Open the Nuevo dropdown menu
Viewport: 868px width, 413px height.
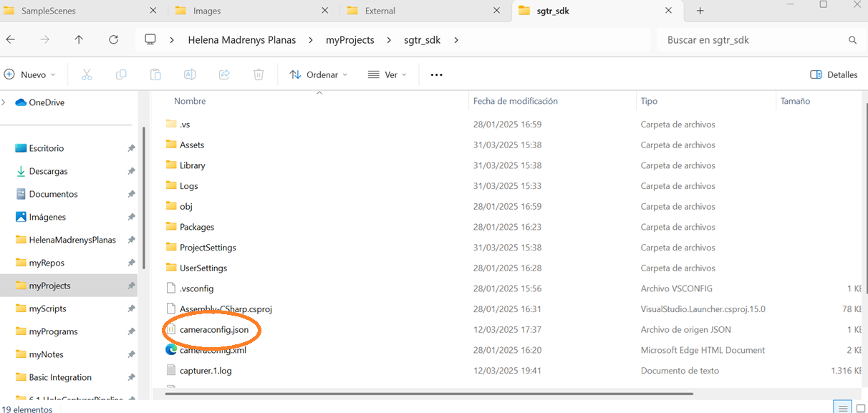pyautogui.click(x=30, y=74)
